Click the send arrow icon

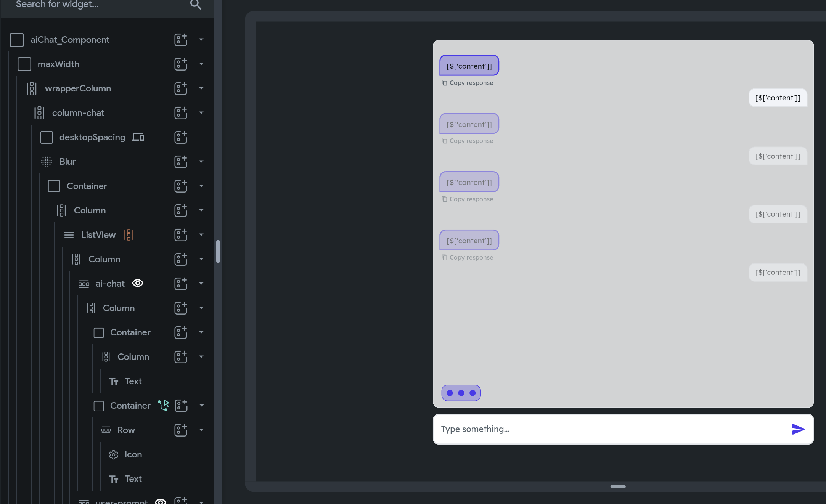pos(798,429)
